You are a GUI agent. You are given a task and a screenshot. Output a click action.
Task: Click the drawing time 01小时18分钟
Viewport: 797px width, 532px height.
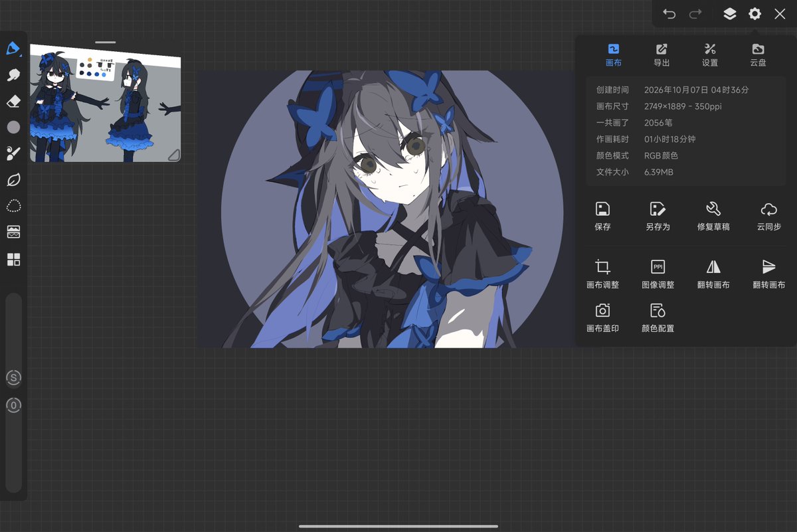[x=670, y=139]
